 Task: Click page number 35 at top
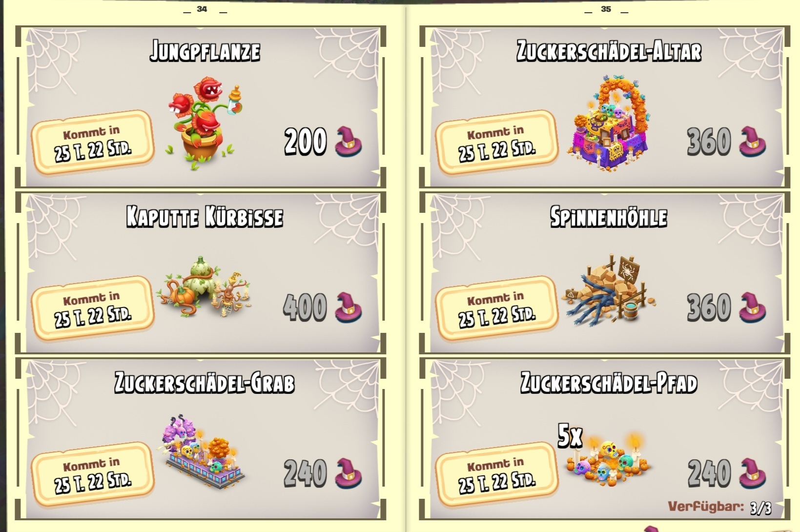606,9
